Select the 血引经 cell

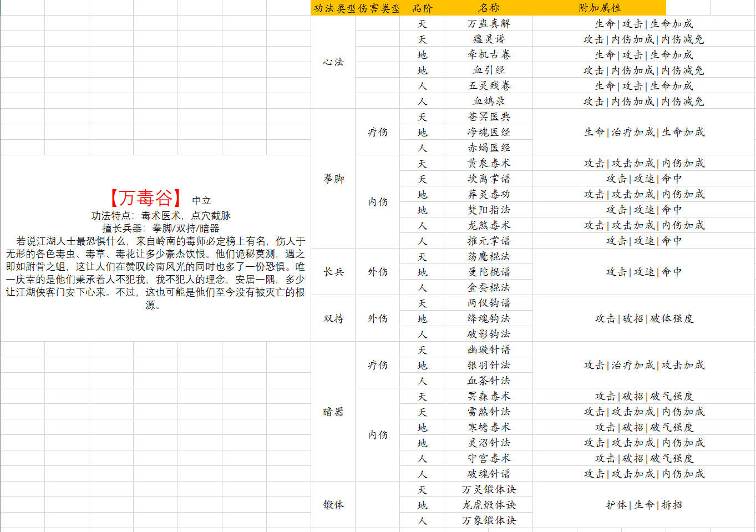pyautogui.click(x=489, y=70)
